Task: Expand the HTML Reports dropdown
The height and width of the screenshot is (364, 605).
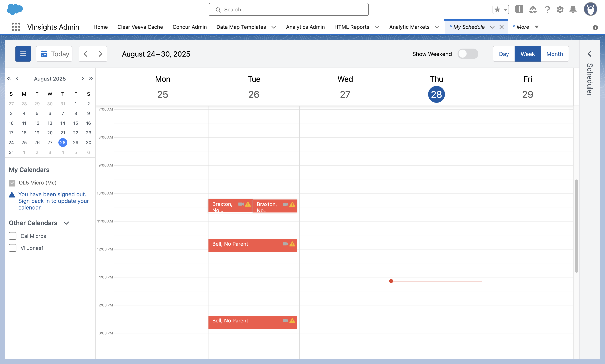Action: (377, 27)
